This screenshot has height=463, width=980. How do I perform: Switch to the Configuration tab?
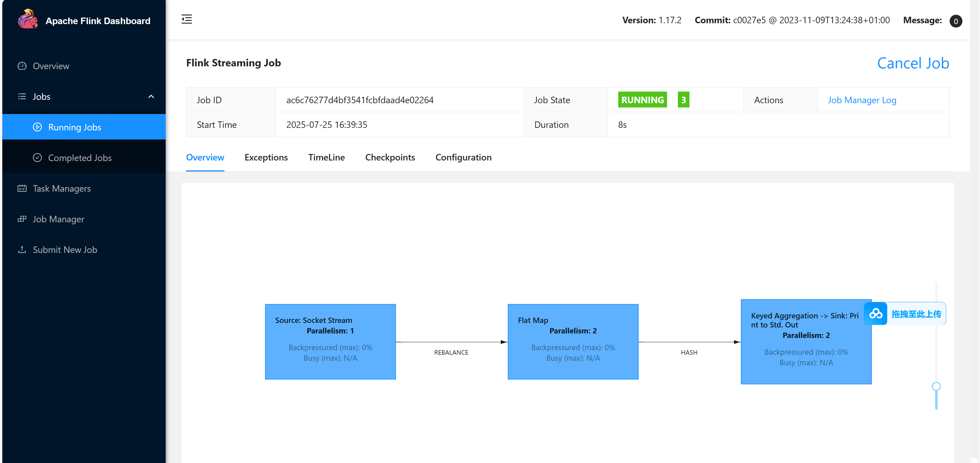(x=463, y=157)
